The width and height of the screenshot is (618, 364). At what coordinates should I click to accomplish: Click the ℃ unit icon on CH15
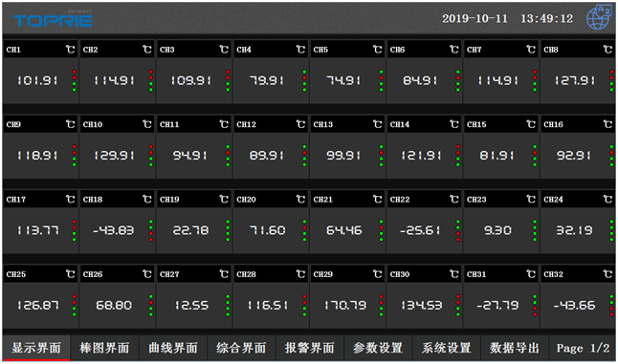531,124
